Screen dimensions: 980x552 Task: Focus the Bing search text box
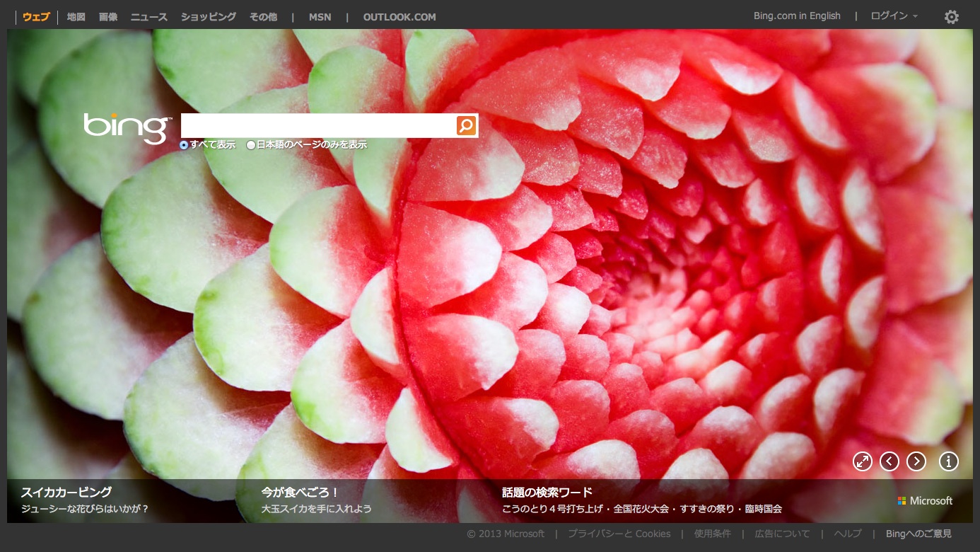pos(318,126)
